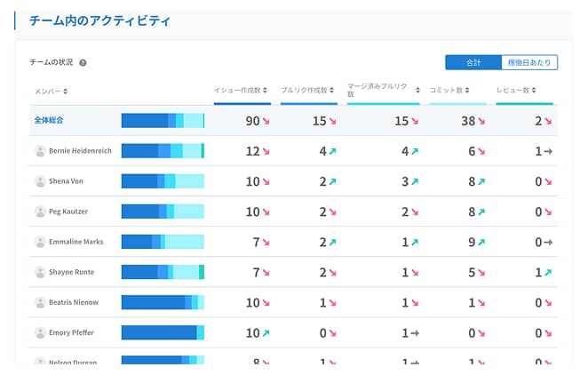Sort by the メンバー column arrows
The image size is (588, 375).
coord(65,92)
